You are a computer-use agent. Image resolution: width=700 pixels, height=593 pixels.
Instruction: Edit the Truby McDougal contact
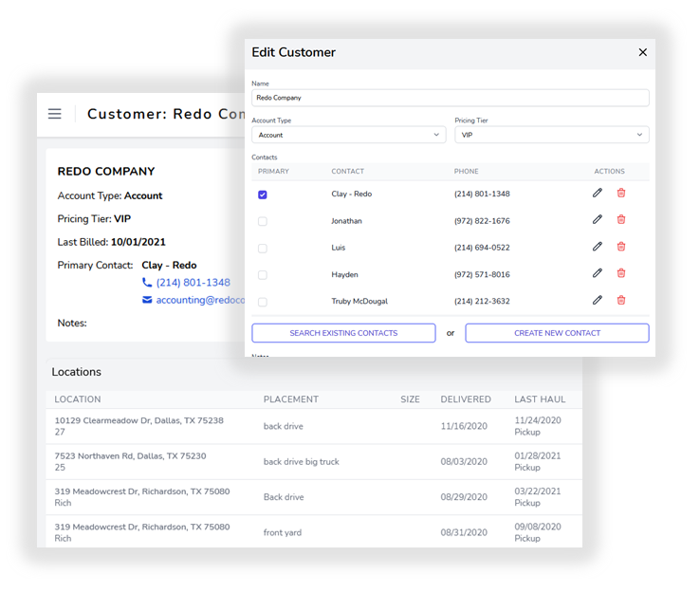click(x=598, y=300)
